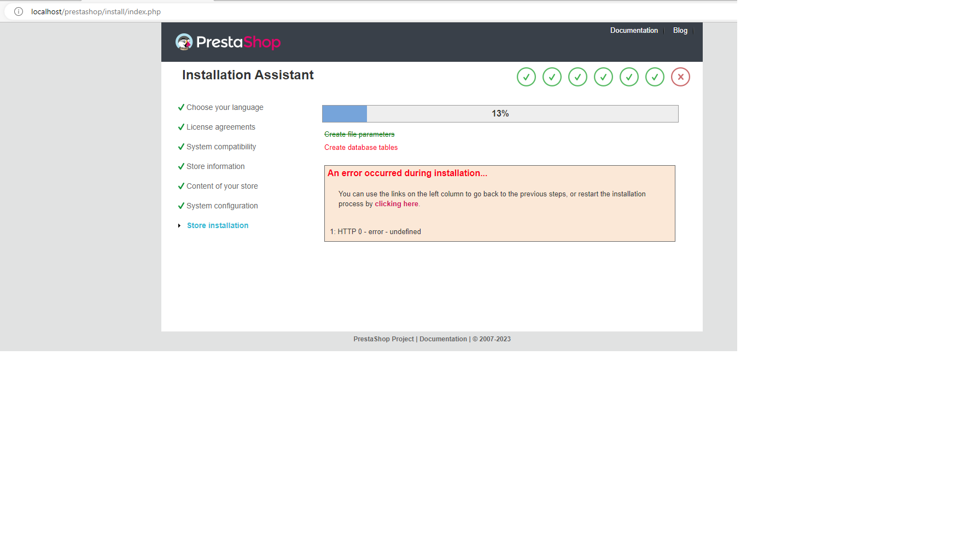Image resolution: width=980 pixels, height=559 pixels.
Task: Return to the License agreements step
Action: pos(221,127)
